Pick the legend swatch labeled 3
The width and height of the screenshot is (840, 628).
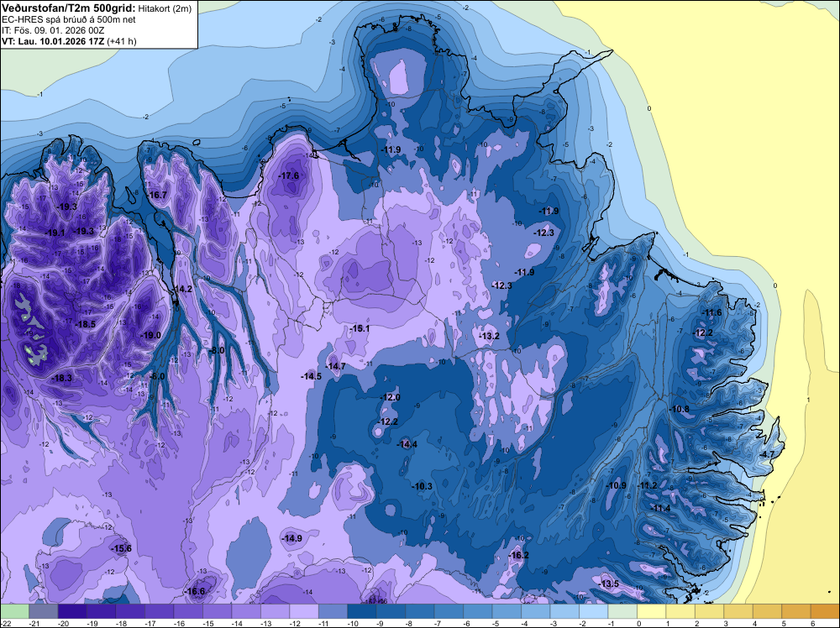tap(738, 611)
